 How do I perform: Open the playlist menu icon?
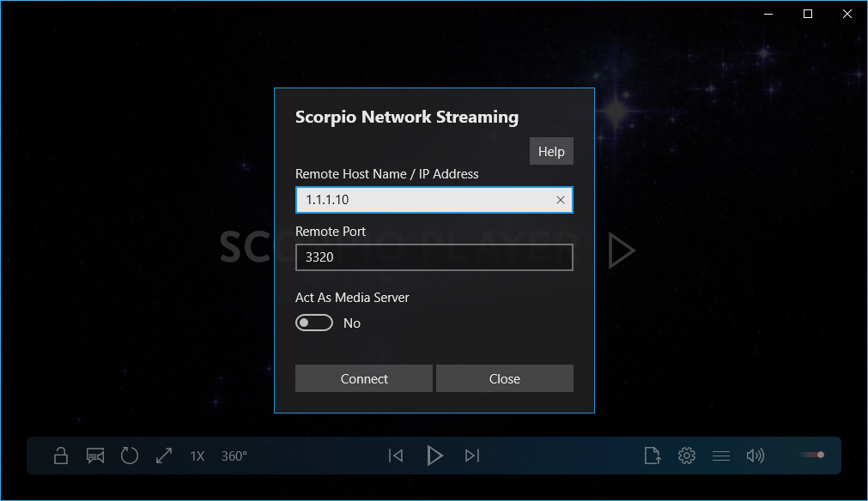click(721, 456)
